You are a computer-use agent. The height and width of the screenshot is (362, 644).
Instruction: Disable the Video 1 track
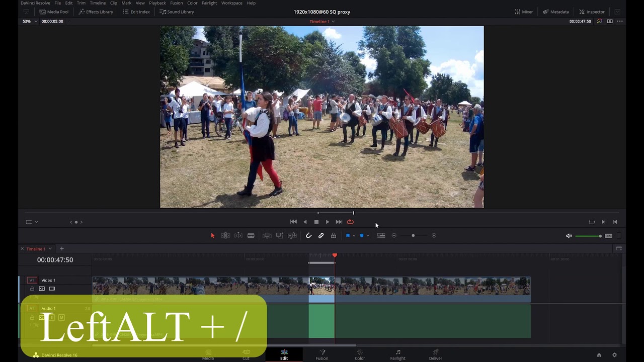(52, 289)
